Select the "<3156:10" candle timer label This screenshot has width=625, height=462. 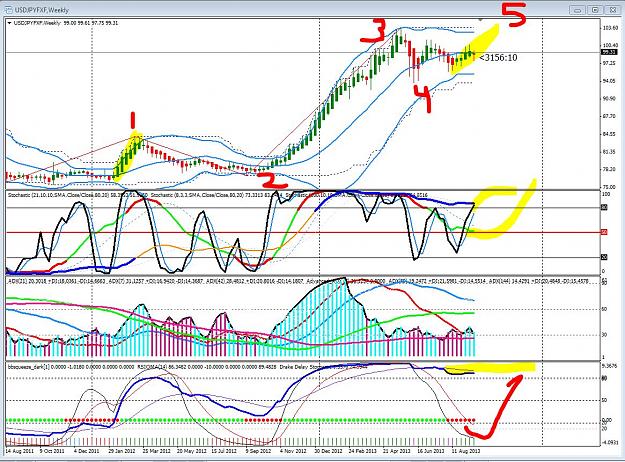498,58
